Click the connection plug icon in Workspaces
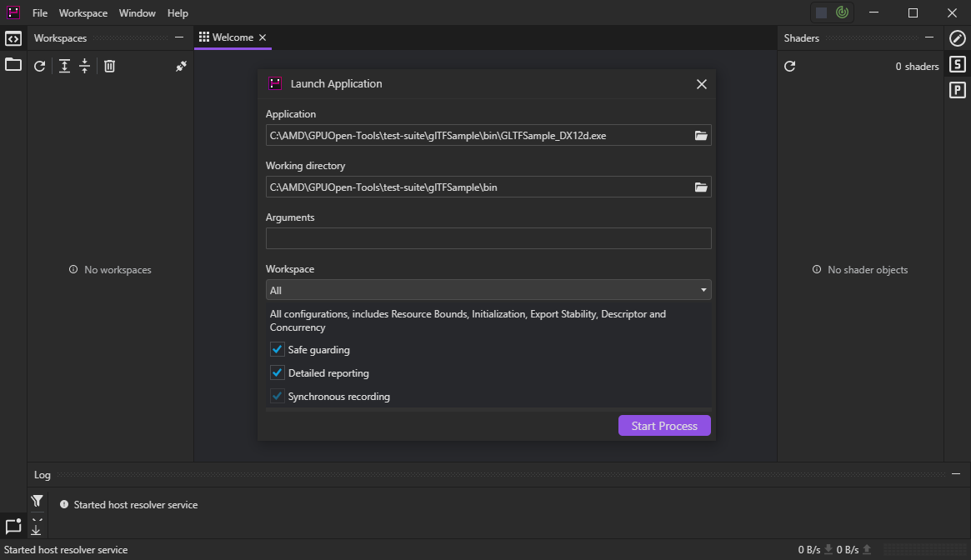The height and width of the screenshot is (560, 971). click(x=181, y=67)
